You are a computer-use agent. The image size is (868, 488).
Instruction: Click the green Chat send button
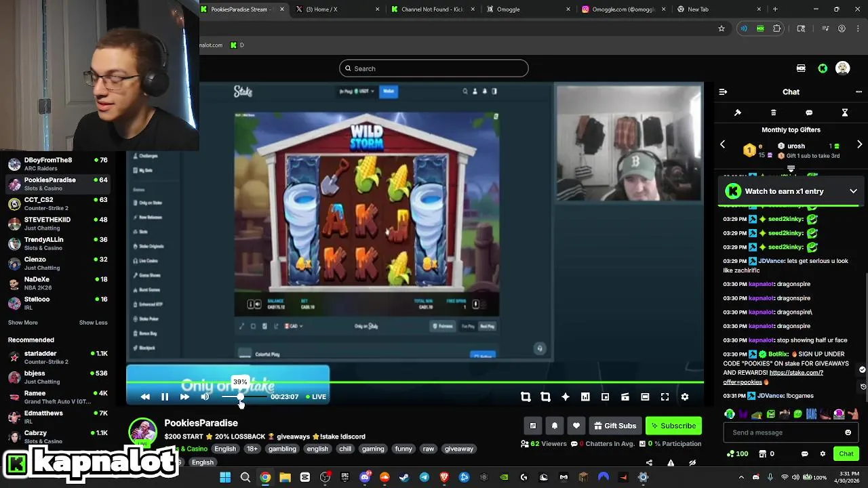click(846, 453)
